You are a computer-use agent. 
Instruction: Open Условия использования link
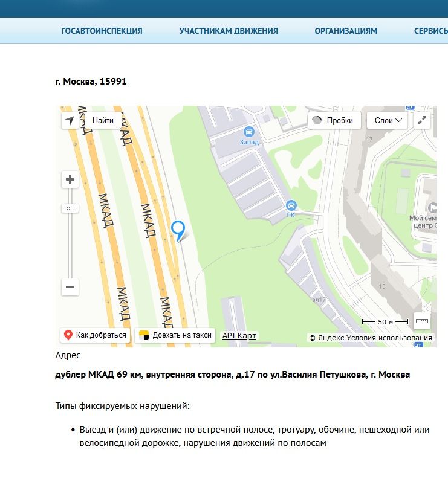pos(389,338)
